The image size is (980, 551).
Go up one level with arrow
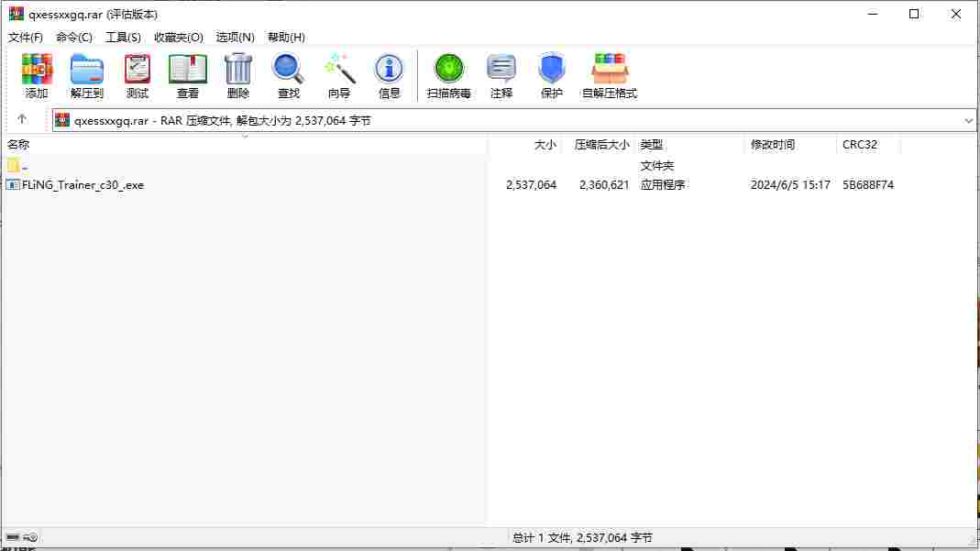point(22,119)
